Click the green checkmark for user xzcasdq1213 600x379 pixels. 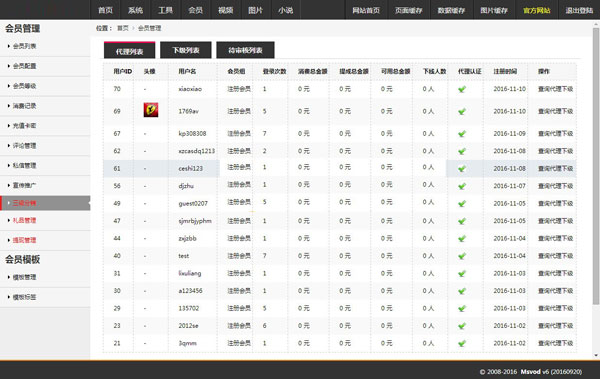click(x=462, y=151)
